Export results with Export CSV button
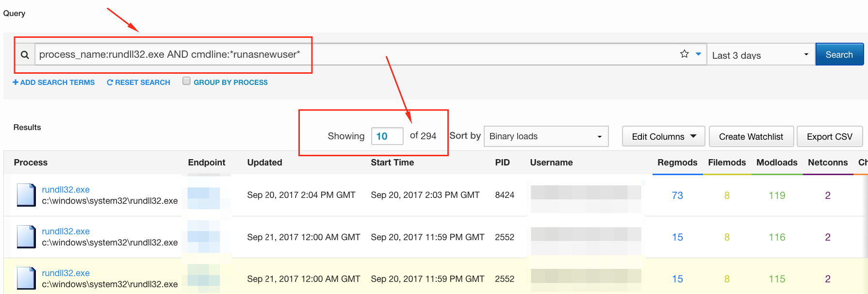 coord(829,136)
